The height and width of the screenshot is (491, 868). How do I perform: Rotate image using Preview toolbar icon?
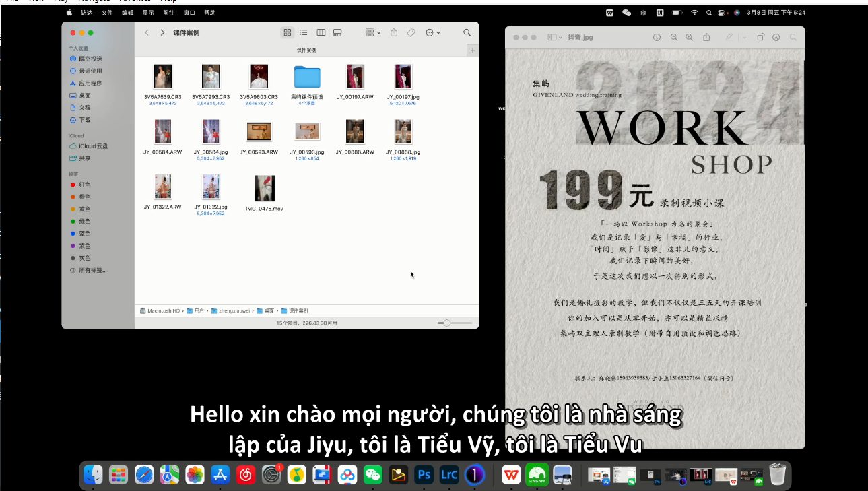pos(760,38)
